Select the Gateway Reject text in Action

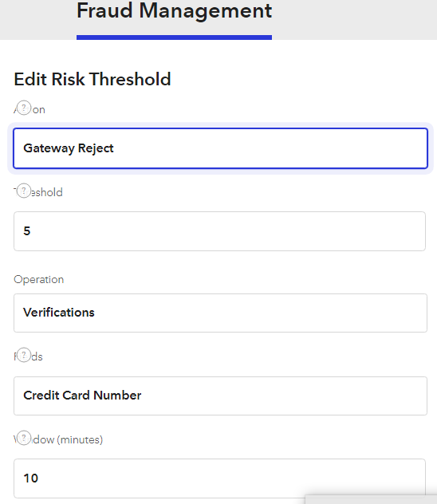69,148
